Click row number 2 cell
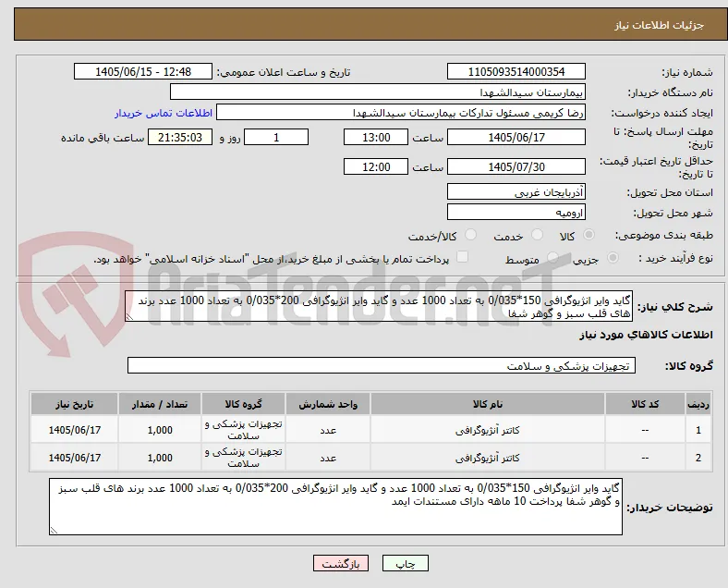Viewport: 728px width, 588px height. coord(698,458)
